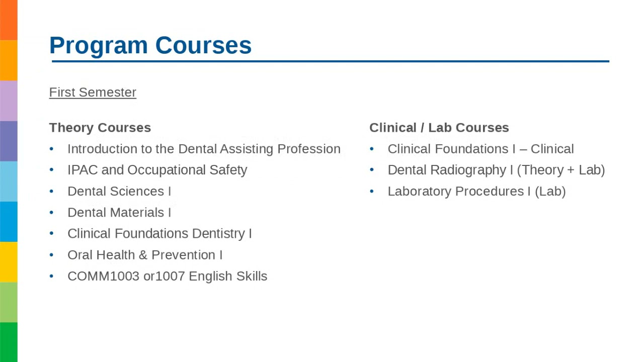Click the blue horizontal rule under title
Image resolution: width=644 pixels, height=362 pixels.
[x=331, y=61]
